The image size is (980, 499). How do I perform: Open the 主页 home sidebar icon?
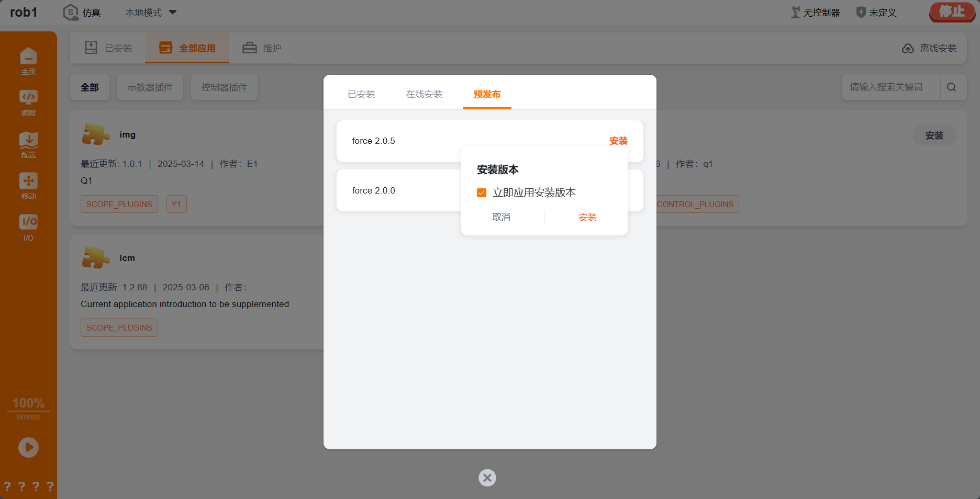[x=28, y=56]
